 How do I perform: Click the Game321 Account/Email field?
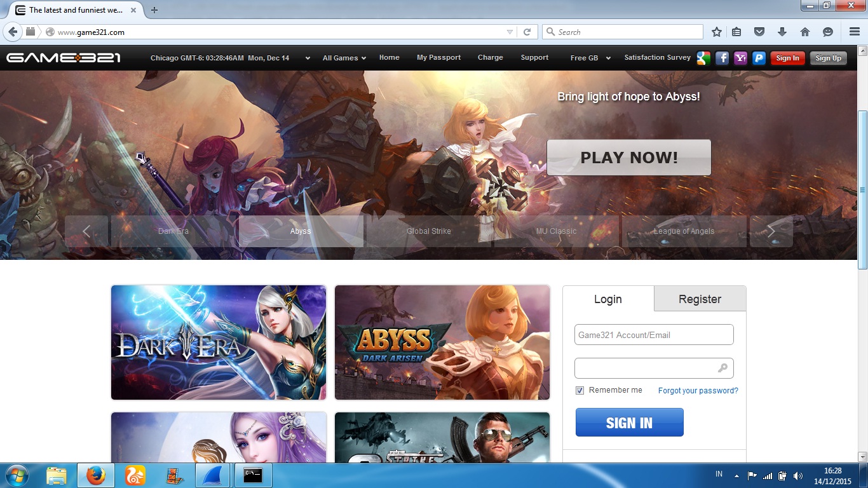pyautogui.click(x=654, y=335)
